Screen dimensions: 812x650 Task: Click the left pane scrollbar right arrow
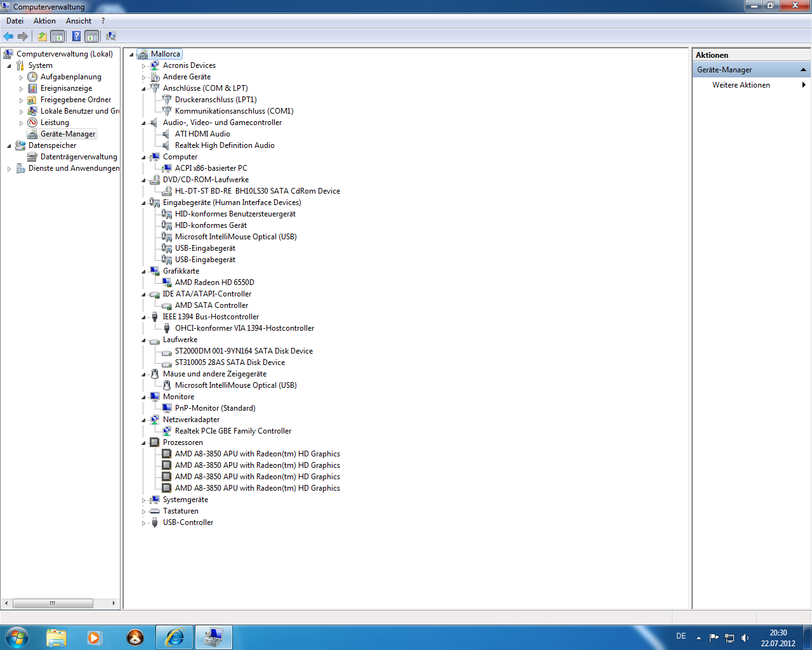114,603
